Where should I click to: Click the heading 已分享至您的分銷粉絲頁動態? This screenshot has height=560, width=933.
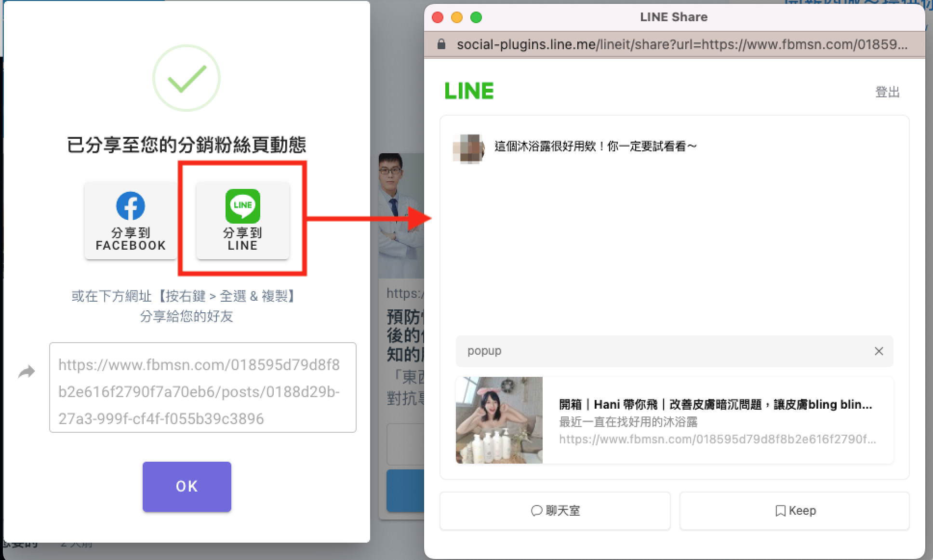187,145
